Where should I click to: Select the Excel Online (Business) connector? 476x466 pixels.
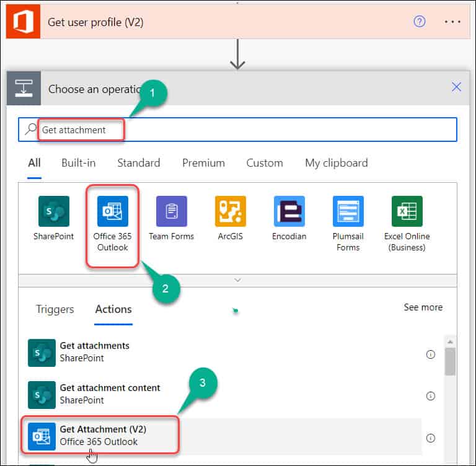click(x=407, y=224)
